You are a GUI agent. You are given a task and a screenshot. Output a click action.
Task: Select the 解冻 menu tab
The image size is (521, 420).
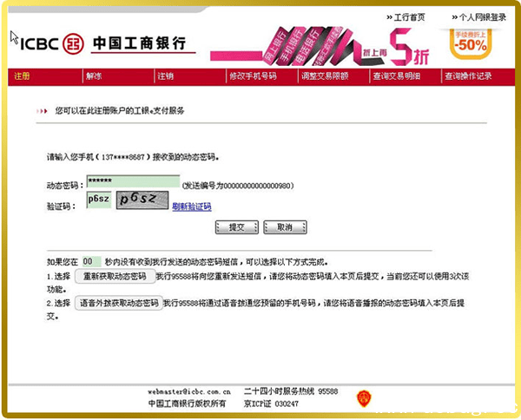(94, 76)
